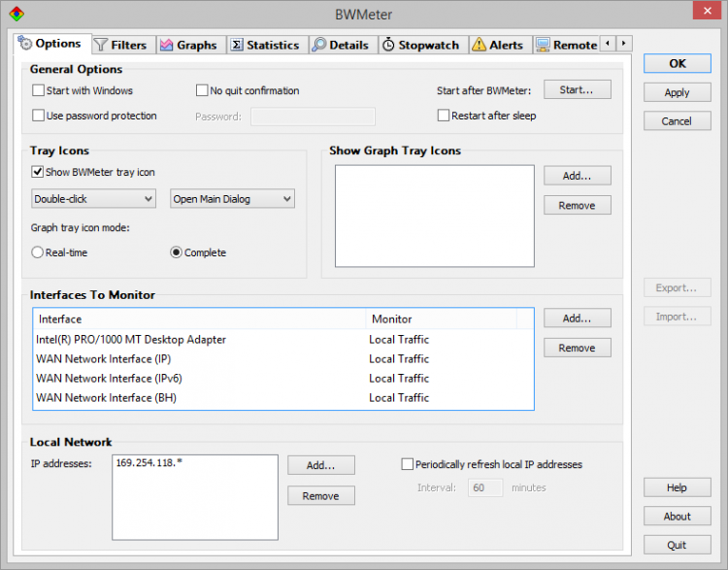The image size is (728, 570).
Task: Click the Monitor column header
Action: click(x=442, y=319)
